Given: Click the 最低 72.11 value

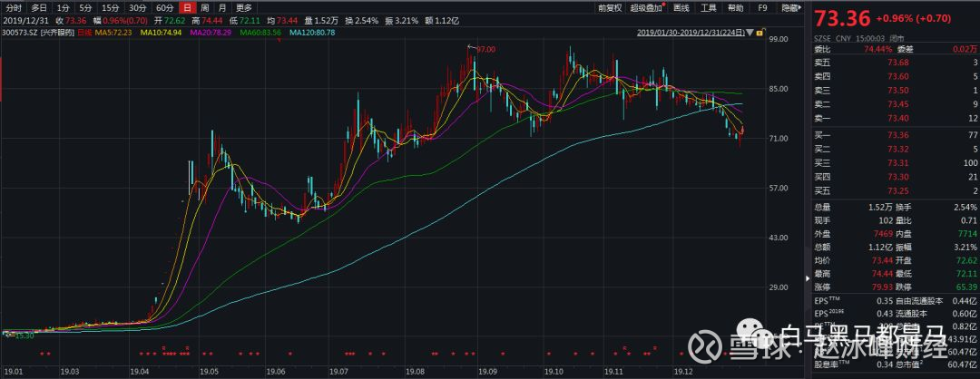Looking at the screenshot, I should pyautogui.click(x=965, y=274).
